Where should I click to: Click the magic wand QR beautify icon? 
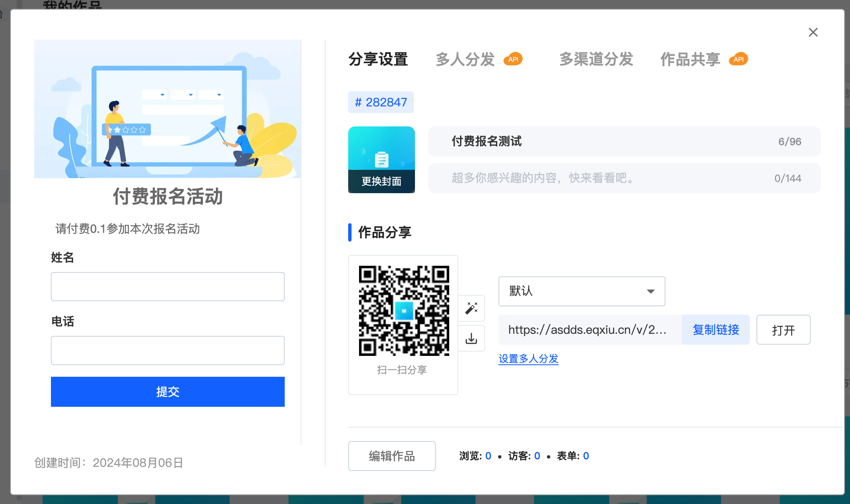471,308
